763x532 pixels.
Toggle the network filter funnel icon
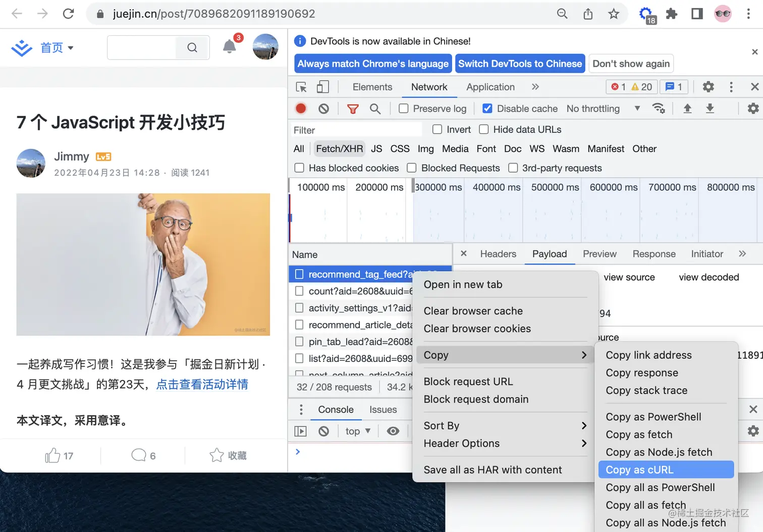(353, 109)
